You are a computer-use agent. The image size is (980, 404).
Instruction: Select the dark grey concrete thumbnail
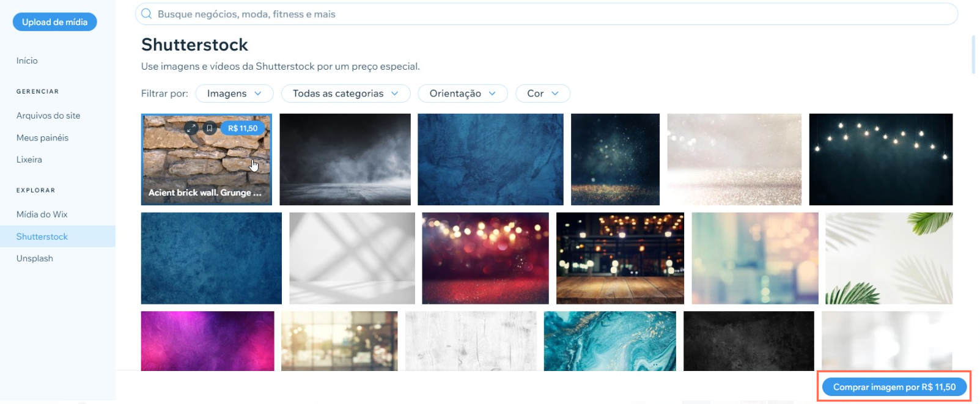click(x=749, y=341)
